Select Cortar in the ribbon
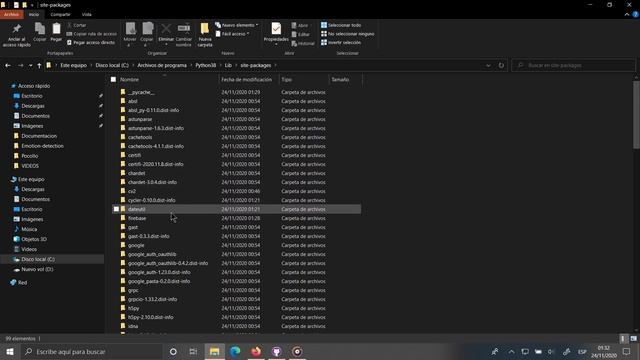This screenshot has width=640, height=360. (77, 25)
